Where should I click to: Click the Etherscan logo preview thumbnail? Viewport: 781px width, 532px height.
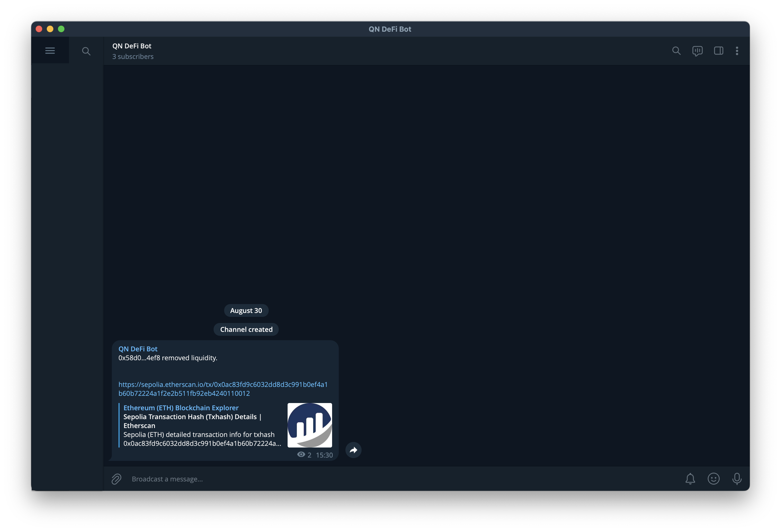tap(310, 425)
